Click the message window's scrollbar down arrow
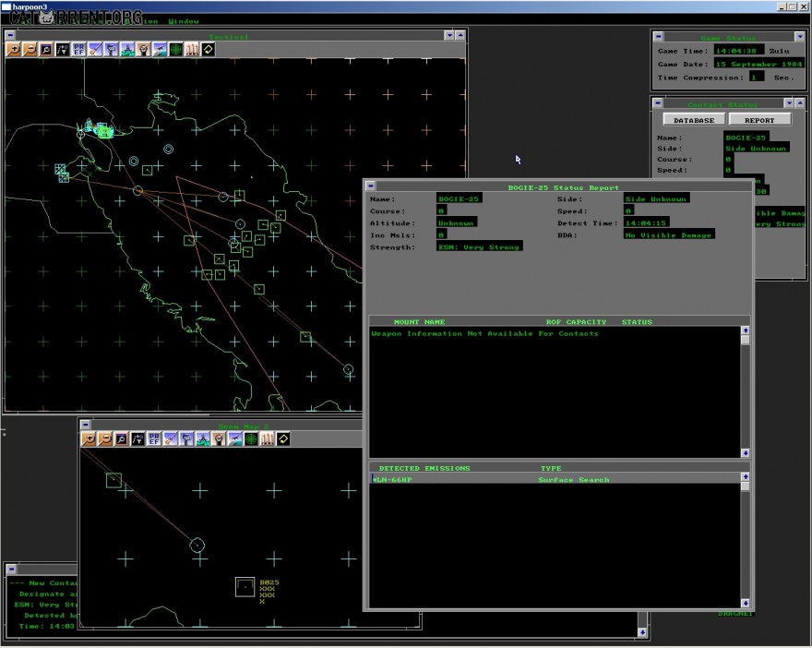Screen dimensions: 812x648 click(x=642, y=632)
